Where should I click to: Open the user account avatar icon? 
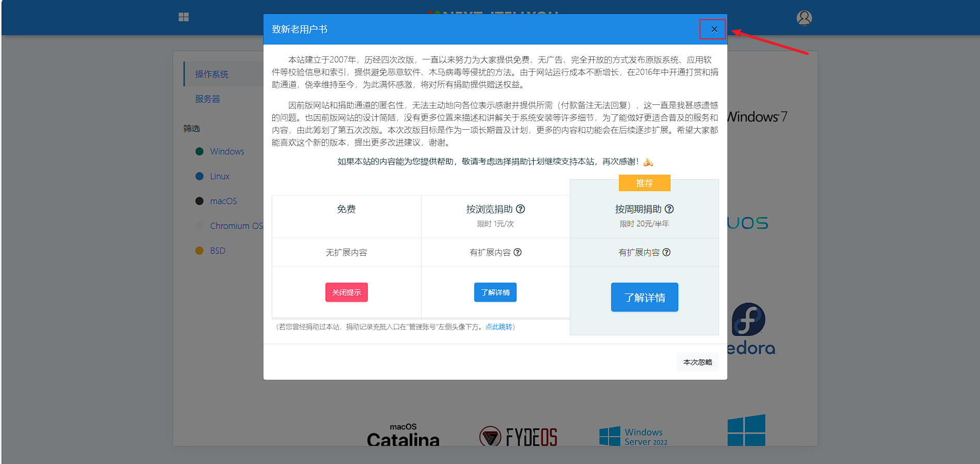point(804,18)
